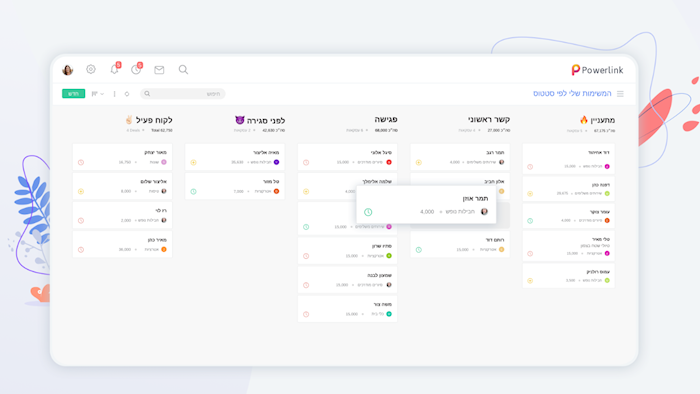Click the yellow status icon on the תמר רגב card
The width and height of the screenshot is (700, 394).
pyautogui.click(x=418, y=162)
